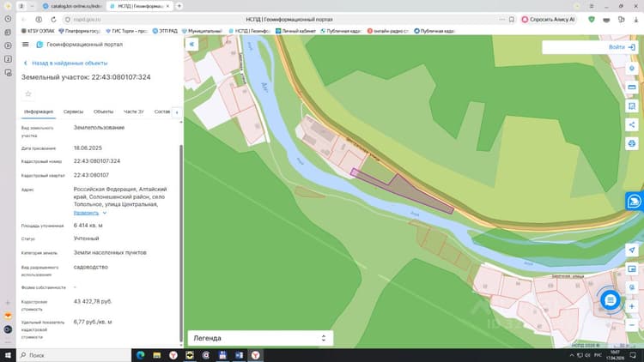Click the Windows taskbar search field Поиск

[74, 355]
